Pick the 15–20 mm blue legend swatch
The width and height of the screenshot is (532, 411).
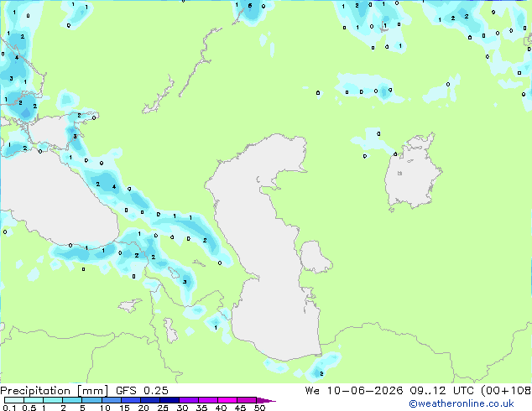[130, 400]
